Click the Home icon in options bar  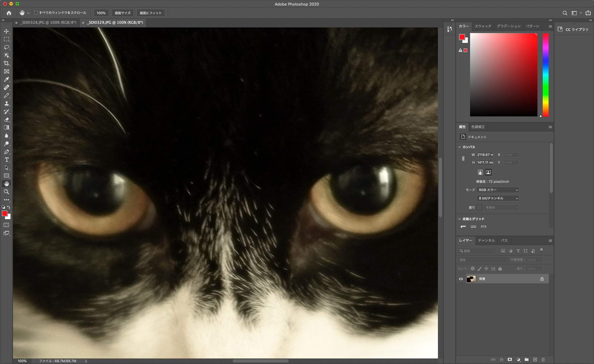click(9, 13)
